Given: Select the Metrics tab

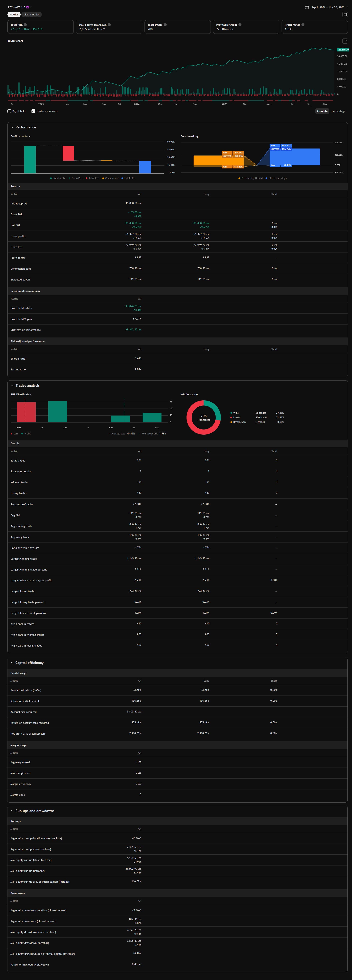Looking at the screenshot, I should tap(14, 14).
